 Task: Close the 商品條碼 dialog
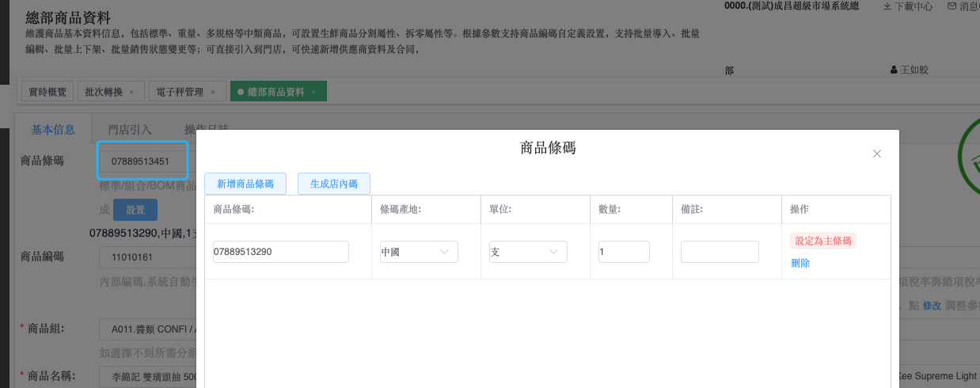tap(876, 154)
